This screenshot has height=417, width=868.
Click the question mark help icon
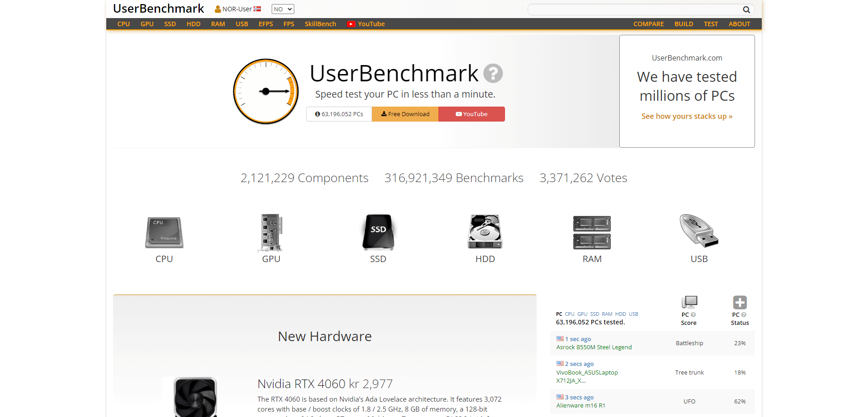493,73
